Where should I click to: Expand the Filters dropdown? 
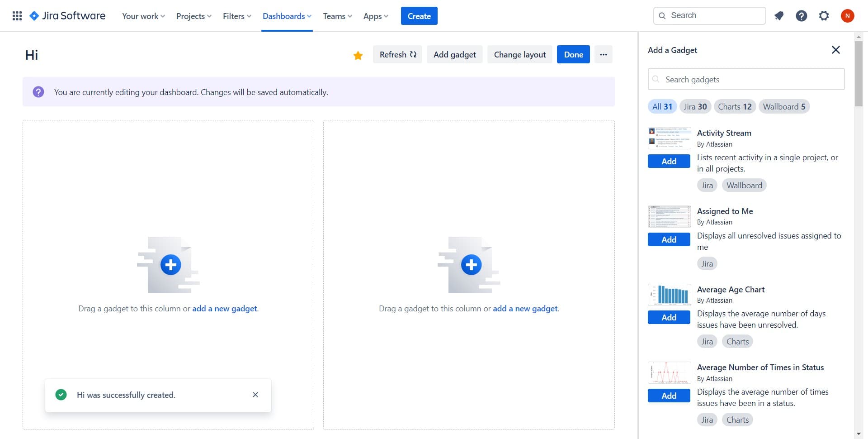[237, 16]
